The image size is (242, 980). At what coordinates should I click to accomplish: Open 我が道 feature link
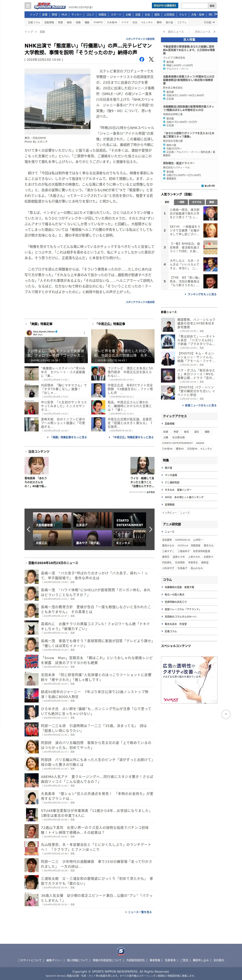[189, 468]
